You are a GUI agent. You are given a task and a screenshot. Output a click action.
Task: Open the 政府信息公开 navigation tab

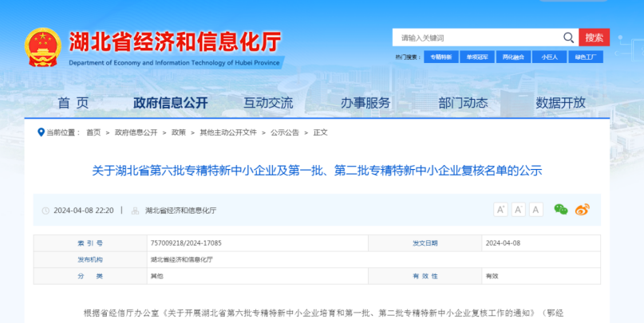pos(170,103)
